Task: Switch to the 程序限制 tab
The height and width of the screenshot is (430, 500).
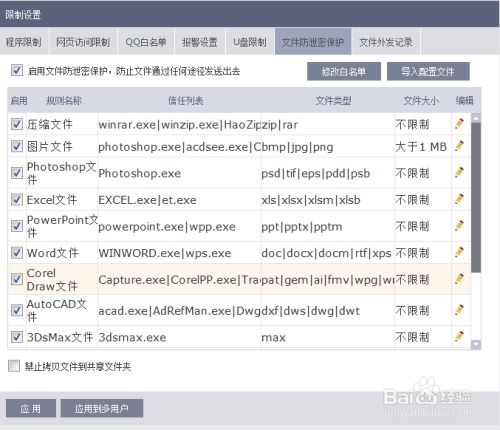Action: click(24, 42)
